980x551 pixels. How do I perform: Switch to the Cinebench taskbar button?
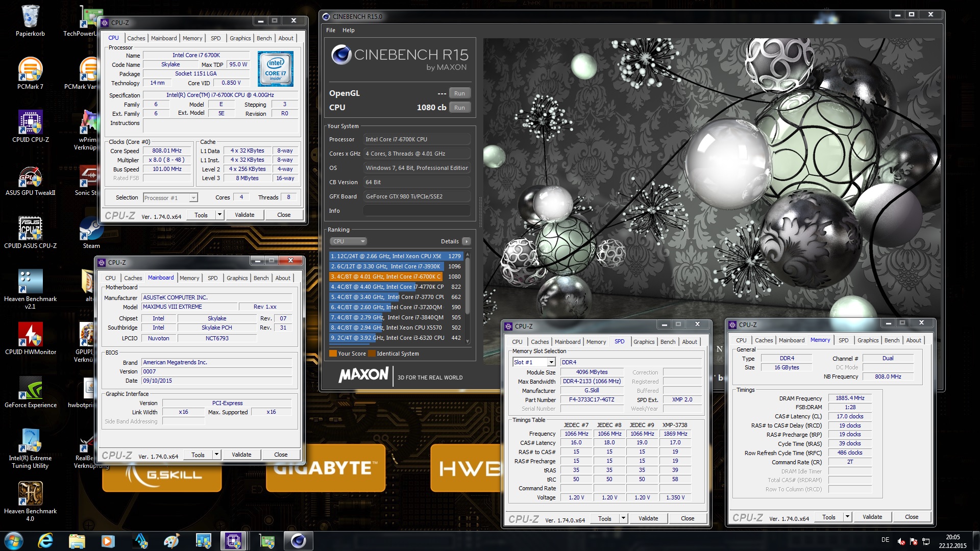pyautogui.click(x=298, y=541)
